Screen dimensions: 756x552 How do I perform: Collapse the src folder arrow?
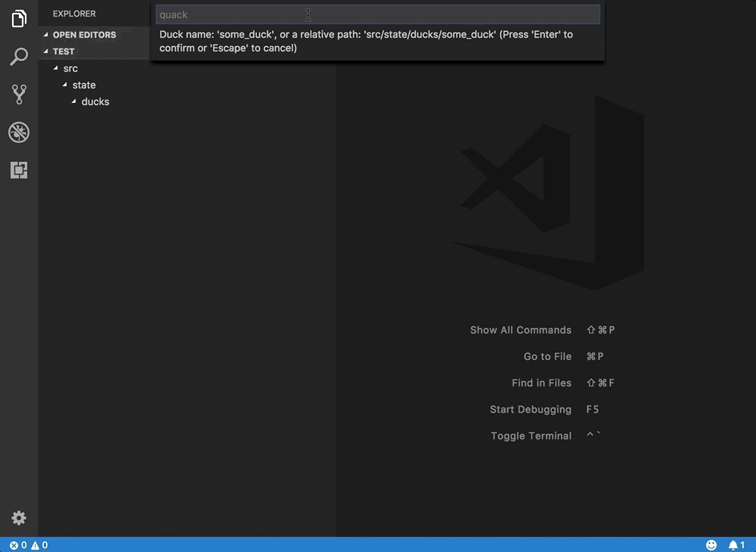(x=55, y=68)
